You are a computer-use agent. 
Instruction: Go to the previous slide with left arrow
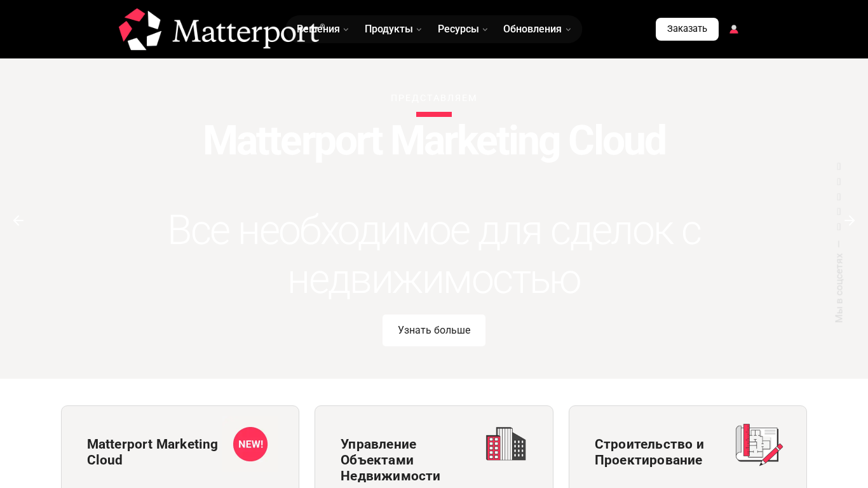[x=18, y=220]
